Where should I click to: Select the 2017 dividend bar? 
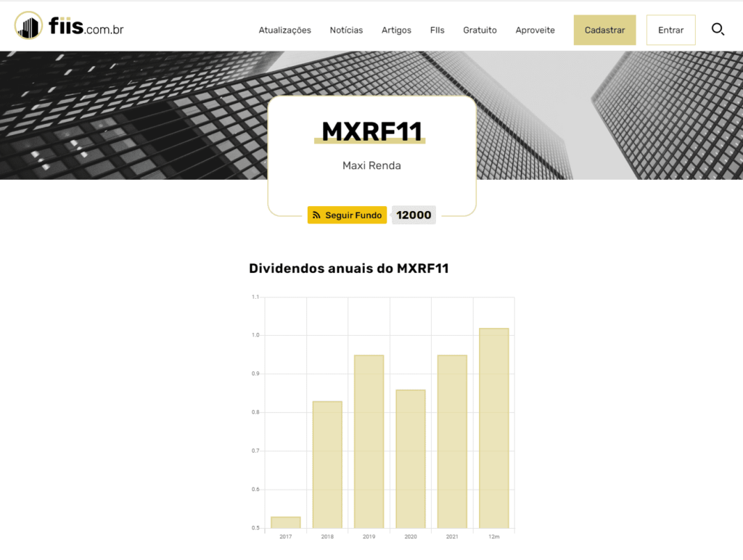pyautogui.click(x=286, y=522)
